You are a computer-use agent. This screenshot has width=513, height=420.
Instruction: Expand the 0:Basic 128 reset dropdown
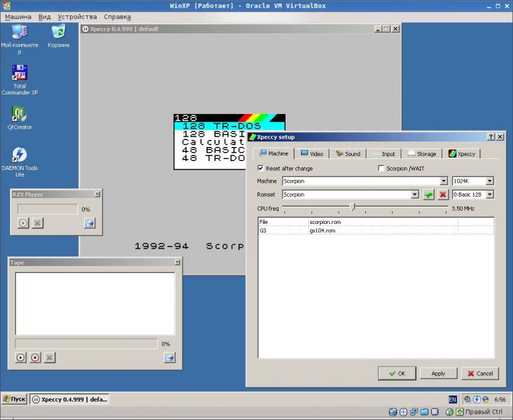tap(489, 194)
